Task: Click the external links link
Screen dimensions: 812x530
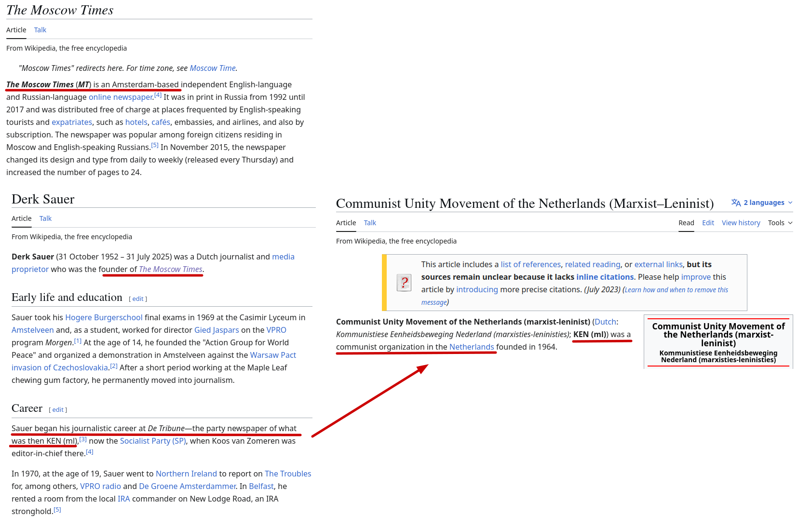Action: tap(659, 264)
